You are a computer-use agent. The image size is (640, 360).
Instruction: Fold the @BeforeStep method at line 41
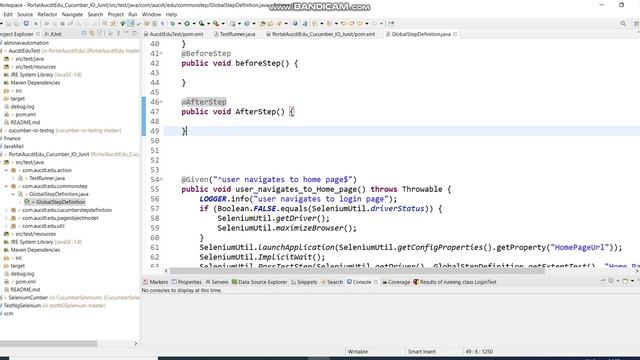[x=161, y=53]
